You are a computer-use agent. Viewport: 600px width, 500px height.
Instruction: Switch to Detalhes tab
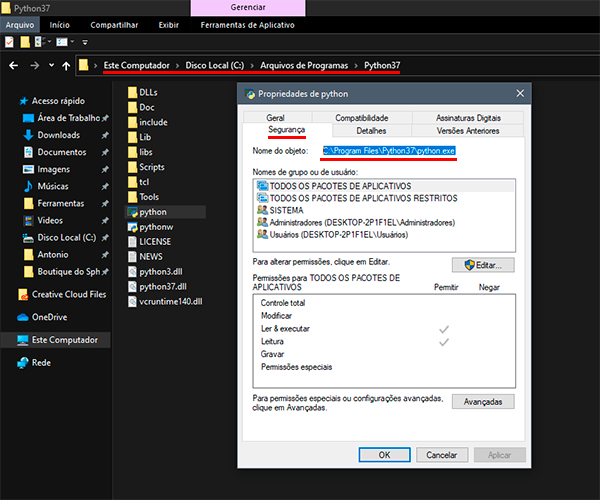(371, 131)
